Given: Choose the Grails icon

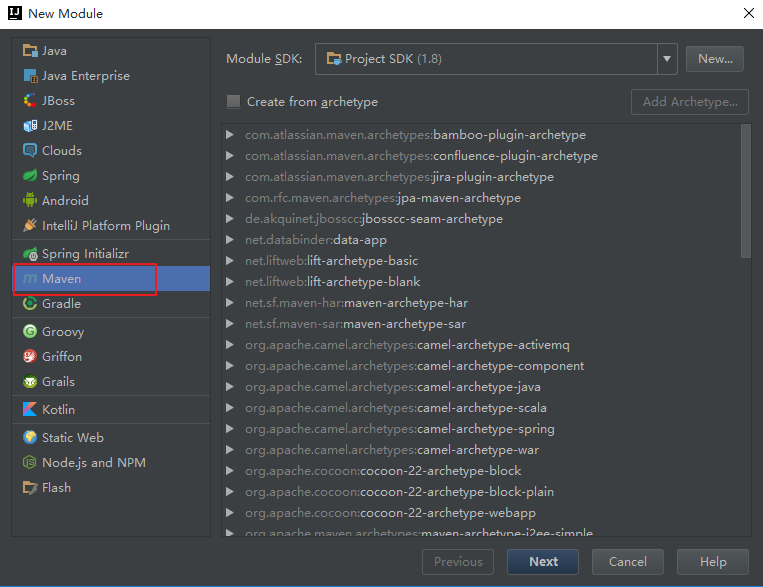Looking at the screenshot, I should (x=30, y=382).
